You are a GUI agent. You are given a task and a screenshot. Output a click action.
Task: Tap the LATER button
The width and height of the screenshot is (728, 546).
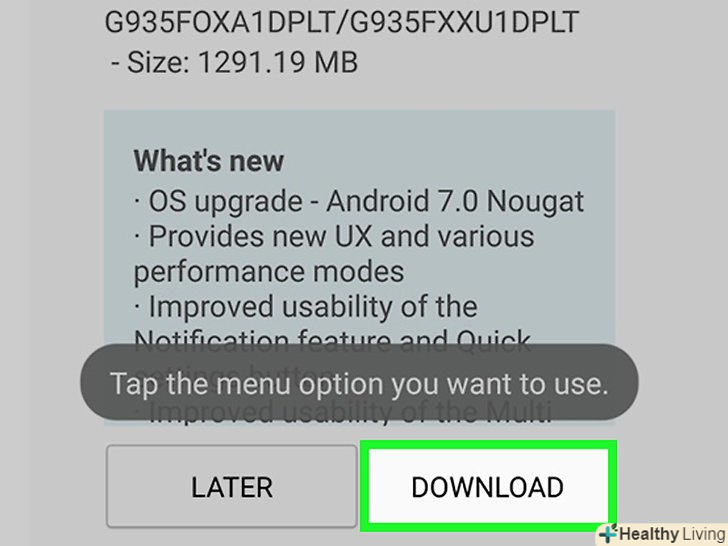[232, 486]
